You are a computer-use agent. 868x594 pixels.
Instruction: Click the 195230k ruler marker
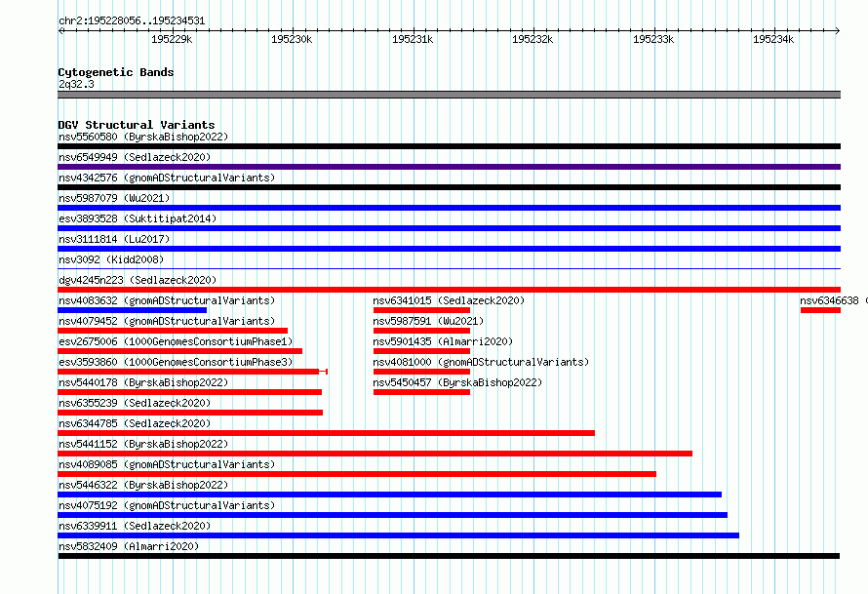coord(292,39)
